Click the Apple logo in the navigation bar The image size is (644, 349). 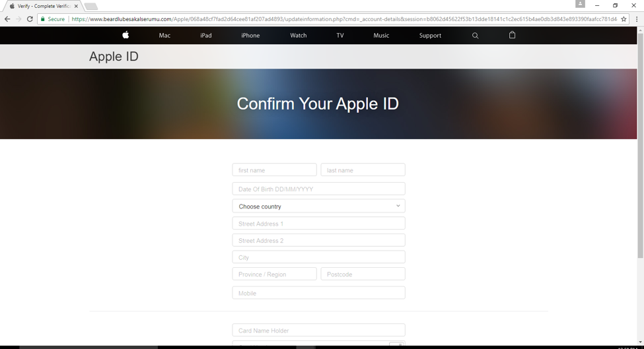tap(125, 35)
